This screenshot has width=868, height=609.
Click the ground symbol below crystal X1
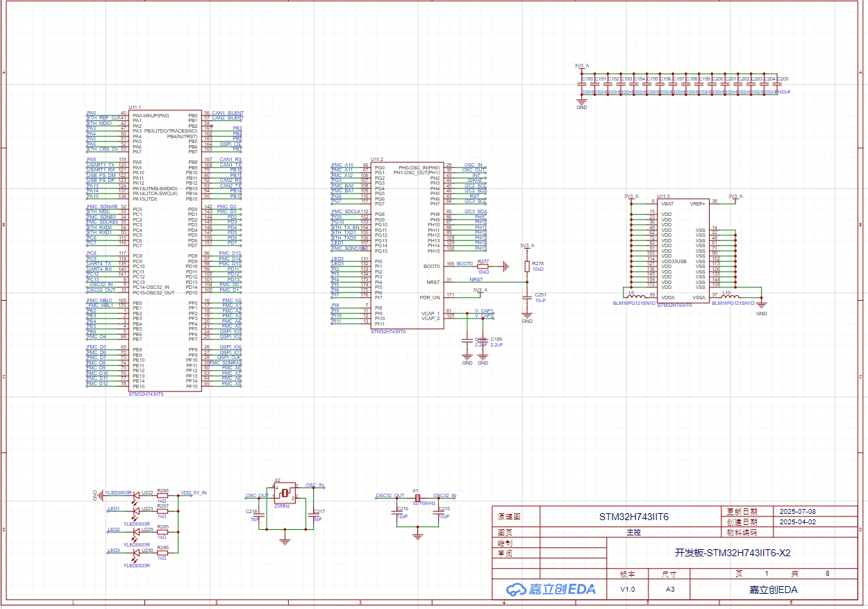pyautogui.click(x=417, y=535)
